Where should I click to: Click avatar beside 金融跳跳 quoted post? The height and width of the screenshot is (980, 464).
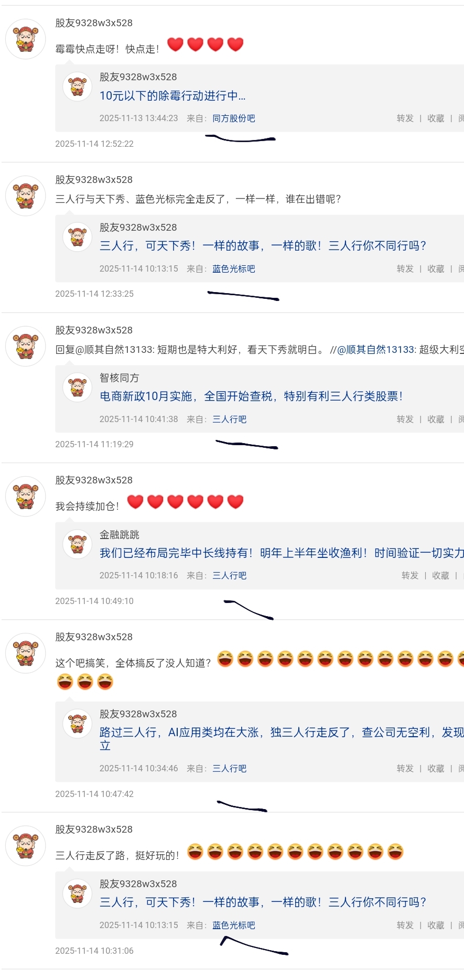[78, 544]
